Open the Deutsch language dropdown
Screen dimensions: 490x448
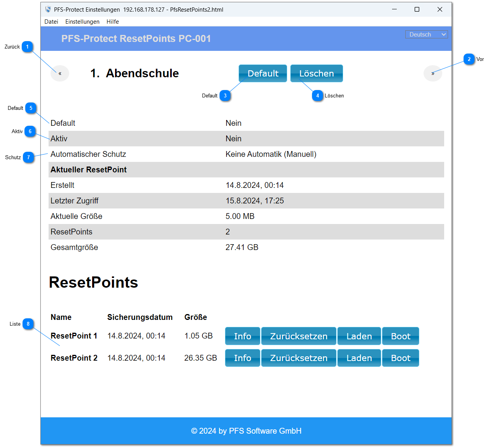(426, 35)
